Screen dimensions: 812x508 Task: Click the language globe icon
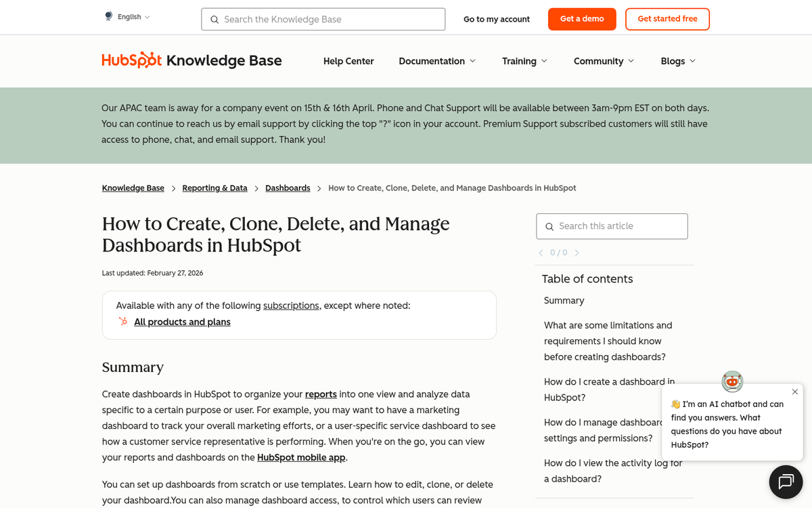coord(108,16)
